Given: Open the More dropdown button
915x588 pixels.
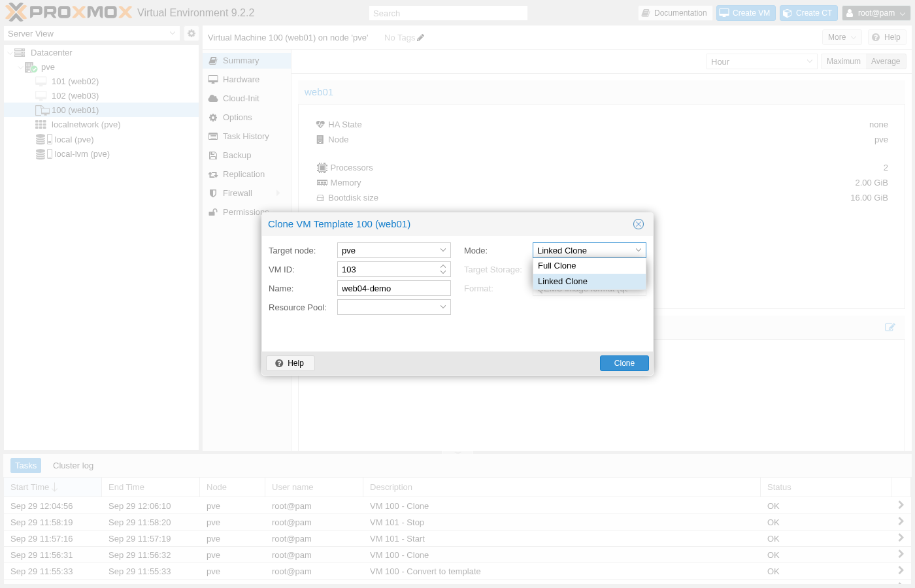Looking at the screenshot, I should tap(842, 37).
